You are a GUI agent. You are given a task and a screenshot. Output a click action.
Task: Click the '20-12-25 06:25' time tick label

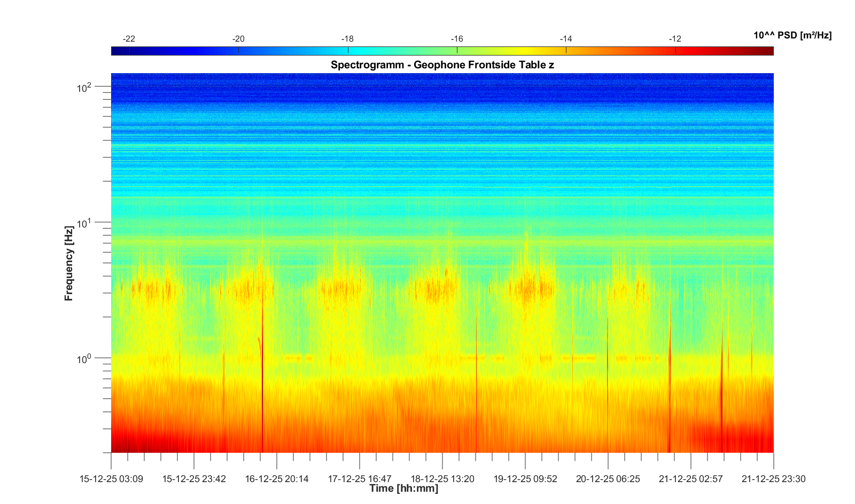point(608,479)
